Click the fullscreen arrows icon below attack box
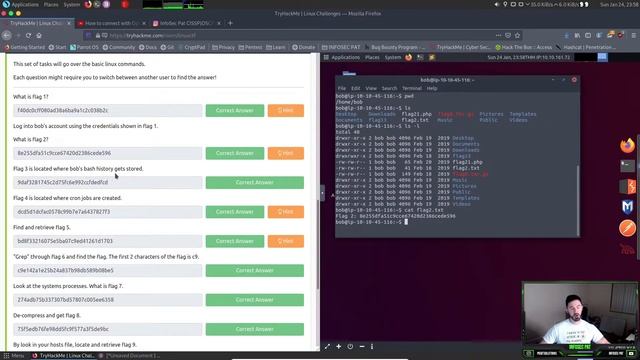640x360 pixels. point(327,347)
